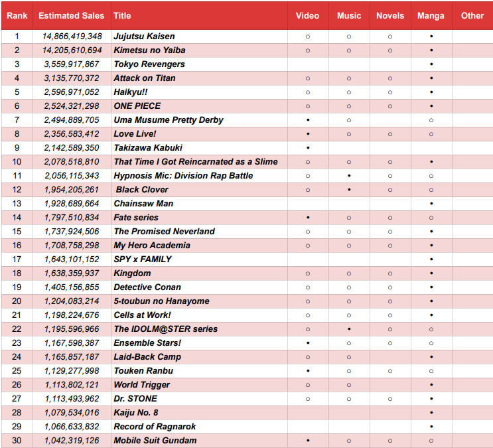This screenshot has width=493, height=448.
Task: Click the Takizawa Kabuki title
Action: tap(148, 148)
